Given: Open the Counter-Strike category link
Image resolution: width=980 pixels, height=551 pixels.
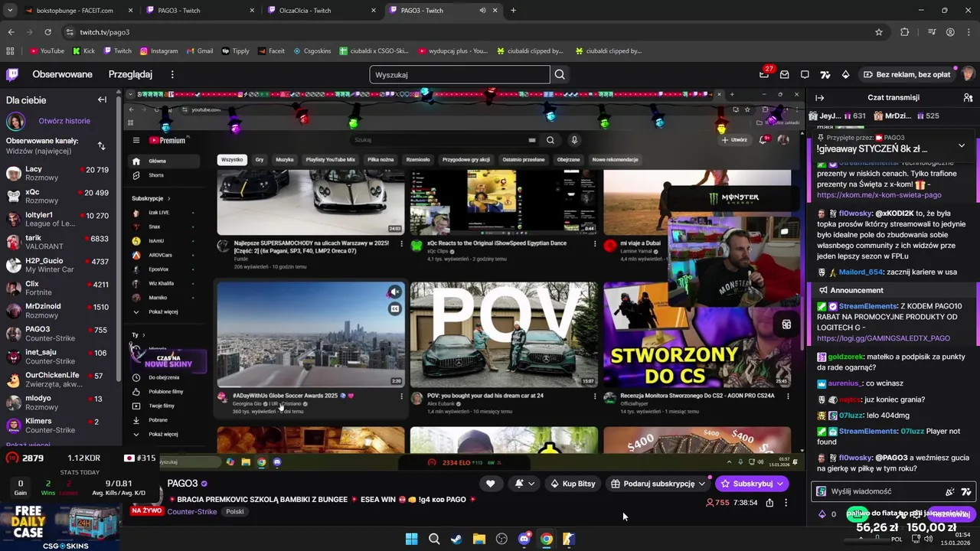Looking at the screenshot, I should 192,511.
